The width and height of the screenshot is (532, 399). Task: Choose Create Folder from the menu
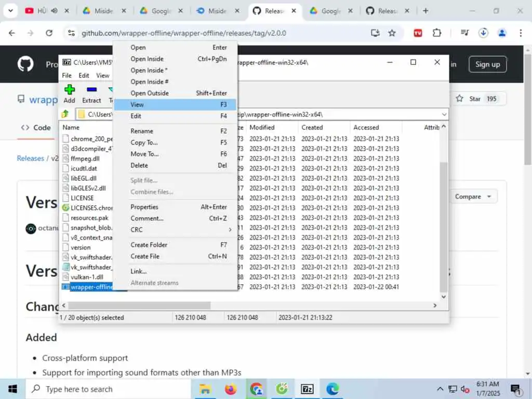point(176,245)
